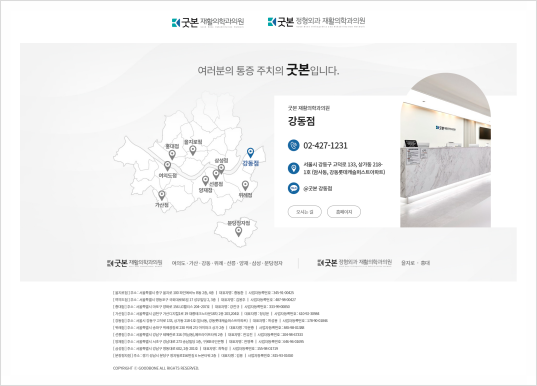537x386 pixels.
Task: Click the blue address location icon
Action: pyautogui.click(x=294, y=168)
